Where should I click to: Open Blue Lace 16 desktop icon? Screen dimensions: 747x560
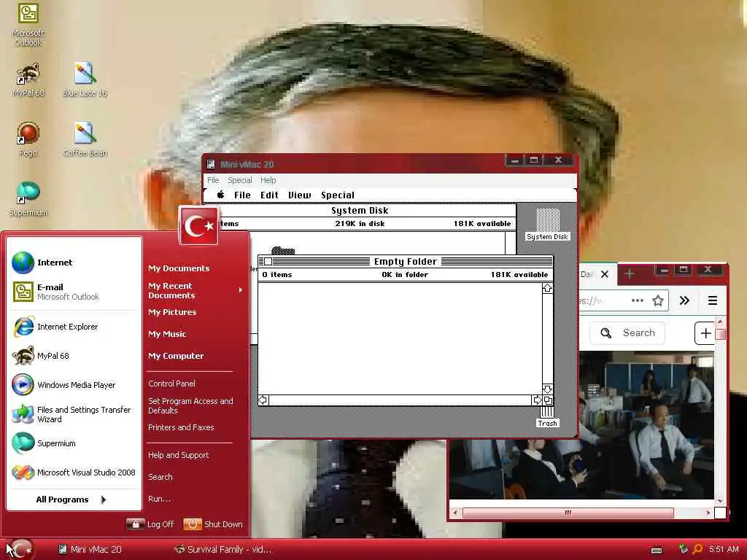point(85,80)
